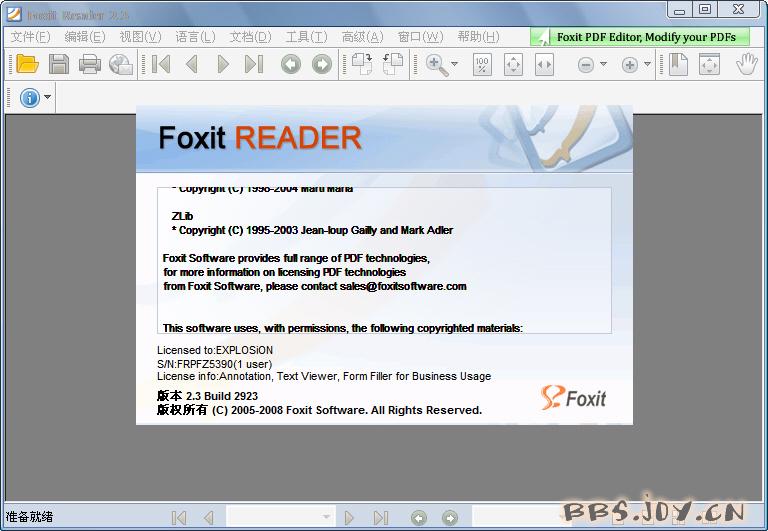This screenshot has width=768, height=531.
Task: Click the 'S/N:FRPFZ5390(1 user)' line
Action: [x=215, y=364]
